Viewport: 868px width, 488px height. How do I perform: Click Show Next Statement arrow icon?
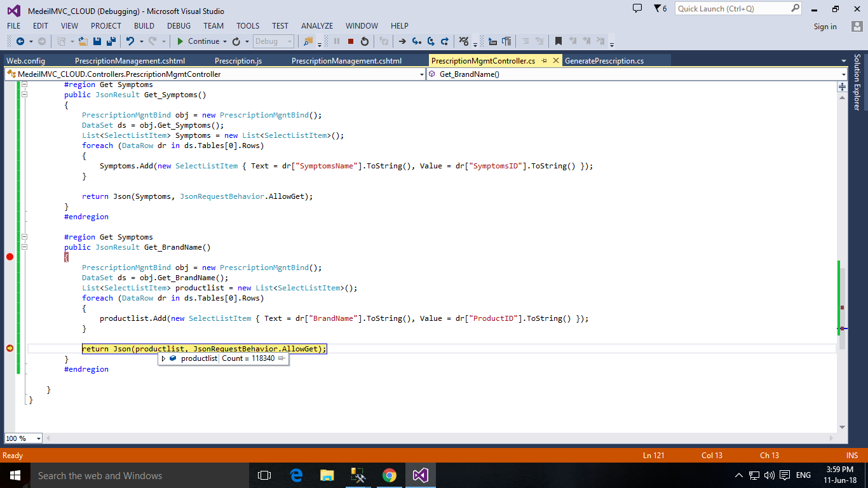[402, 41]
